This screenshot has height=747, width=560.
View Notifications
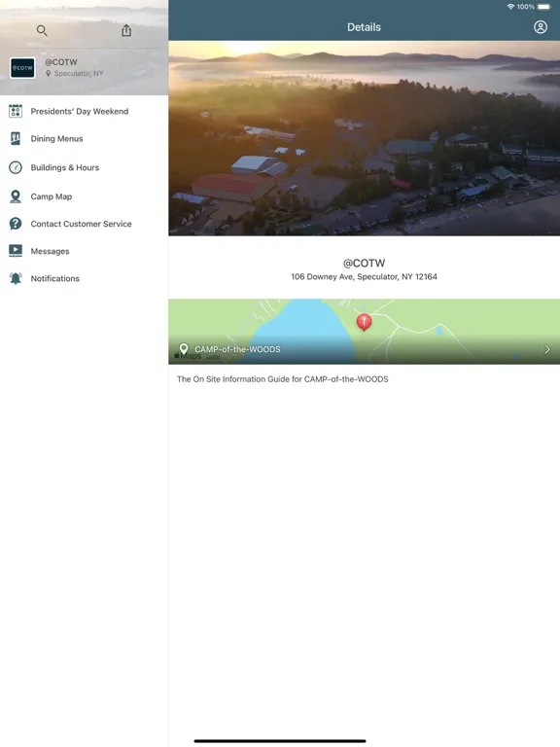84,278
